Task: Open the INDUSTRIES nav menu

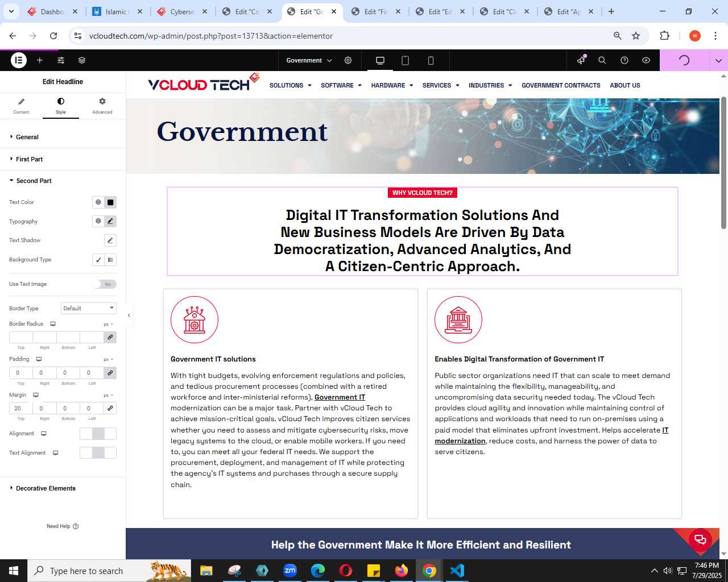Action: click(x=490, y=85)
